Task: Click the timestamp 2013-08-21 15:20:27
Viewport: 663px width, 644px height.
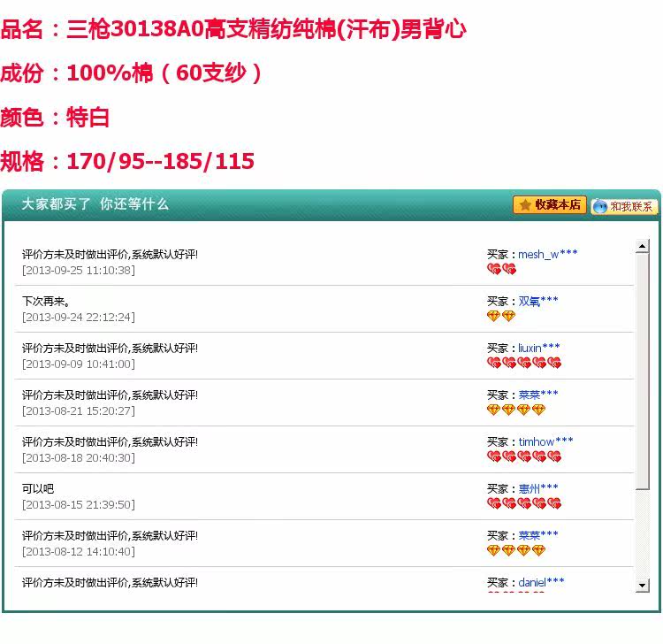Action: pos(79,411)
